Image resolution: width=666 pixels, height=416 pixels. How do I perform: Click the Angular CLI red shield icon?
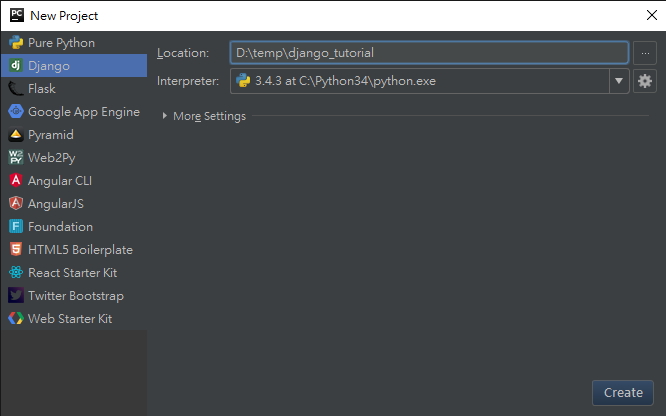pos(16,181)
